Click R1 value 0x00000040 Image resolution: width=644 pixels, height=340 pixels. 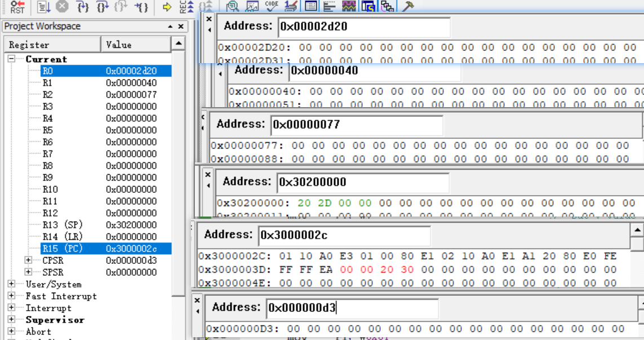[131, 83]
